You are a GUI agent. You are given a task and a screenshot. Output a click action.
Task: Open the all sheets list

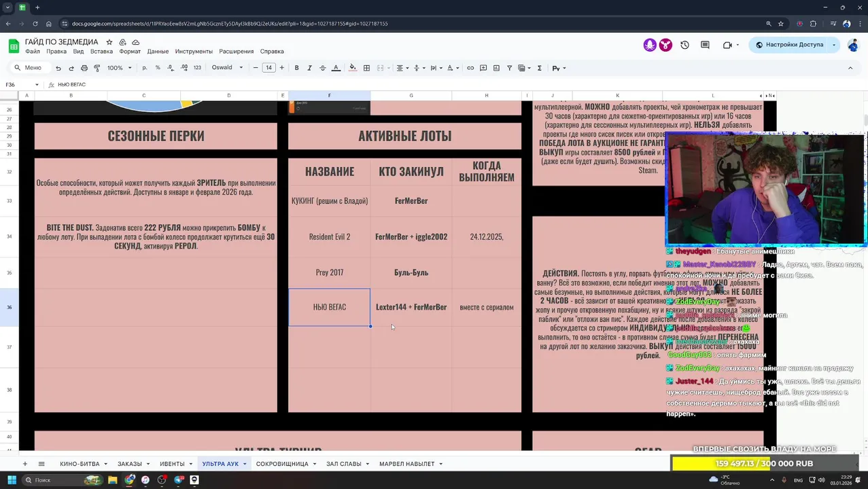41,464
